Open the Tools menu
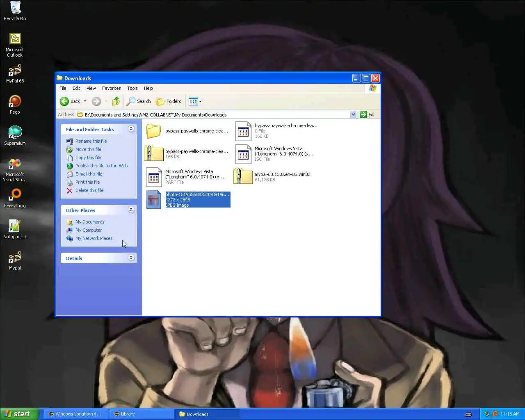The image size is (525, 420). (x=132, y=88)
